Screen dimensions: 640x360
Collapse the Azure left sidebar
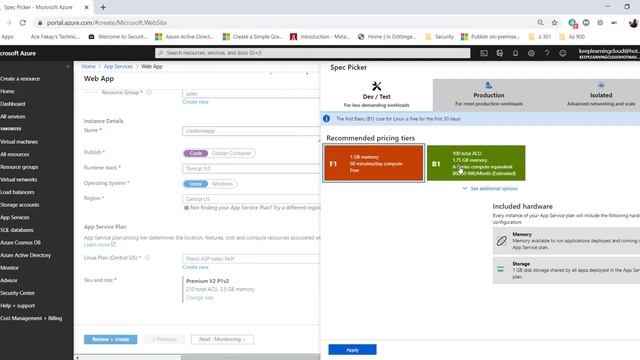(68, 66)
